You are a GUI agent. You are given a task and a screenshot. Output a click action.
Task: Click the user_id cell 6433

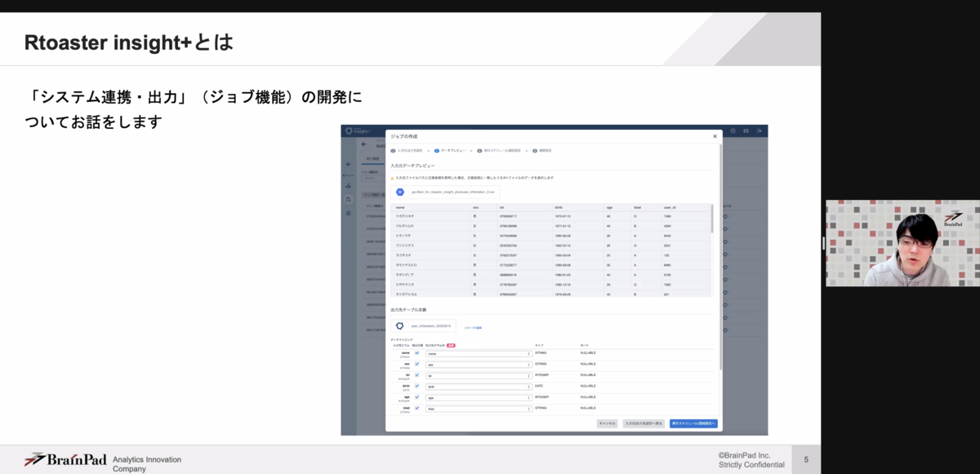tap(667, 236)
